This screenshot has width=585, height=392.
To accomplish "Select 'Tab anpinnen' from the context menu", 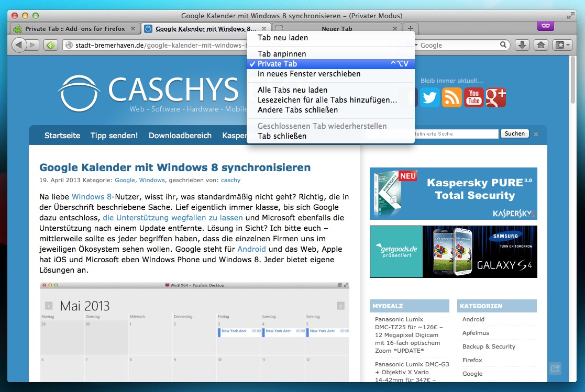I will click(x=282, y=54).
